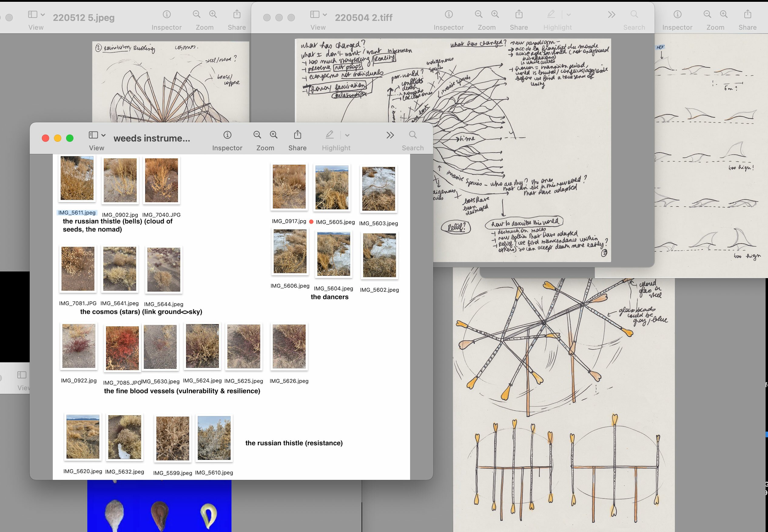The width and height of the screenshot is (768, 532).
Task: Show more toolbar items in weeds window
Action: coord(390,135)
